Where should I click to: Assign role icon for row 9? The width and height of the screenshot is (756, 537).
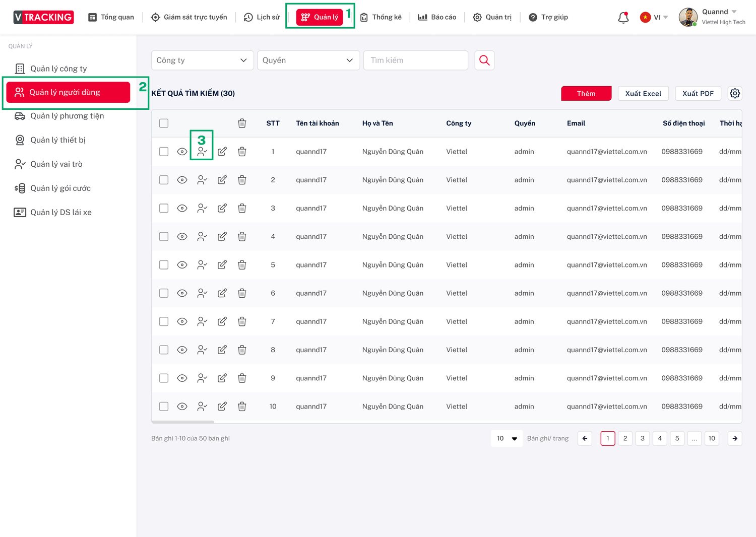coord(202,378)
